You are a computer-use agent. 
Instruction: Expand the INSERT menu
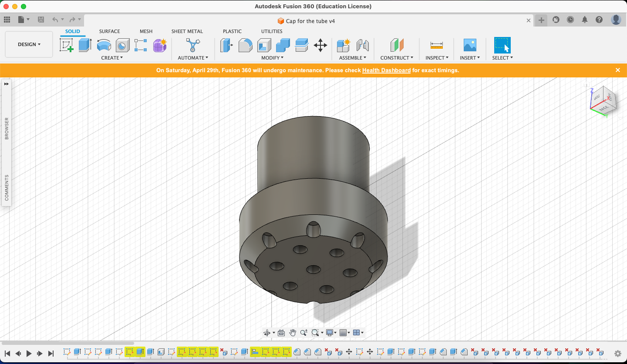470,58
